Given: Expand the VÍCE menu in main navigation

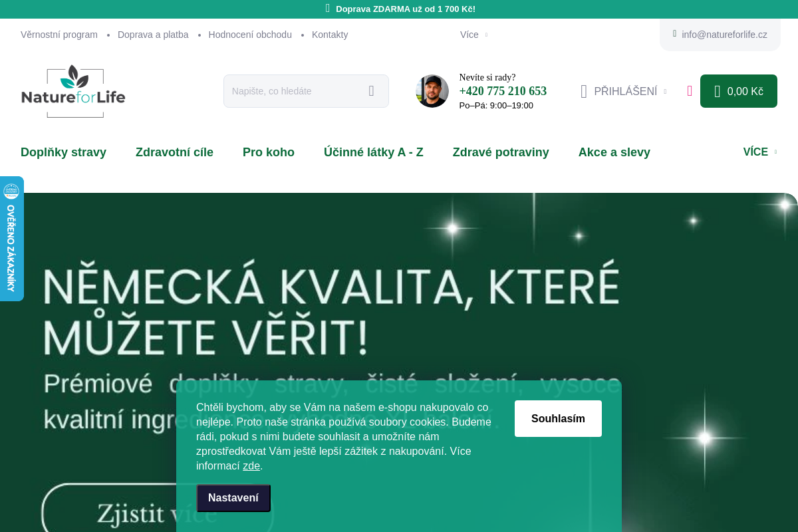Looking at the screenshot, I should point(759,152).
